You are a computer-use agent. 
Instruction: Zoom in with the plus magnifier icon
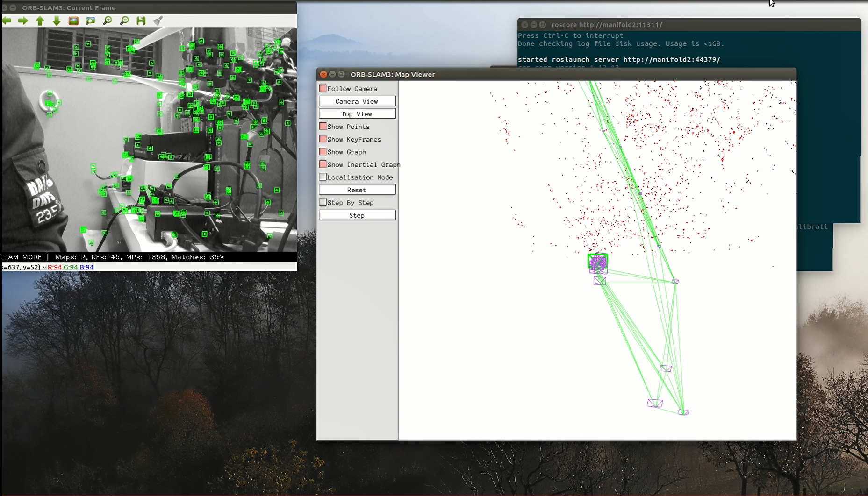pos(107,21)
